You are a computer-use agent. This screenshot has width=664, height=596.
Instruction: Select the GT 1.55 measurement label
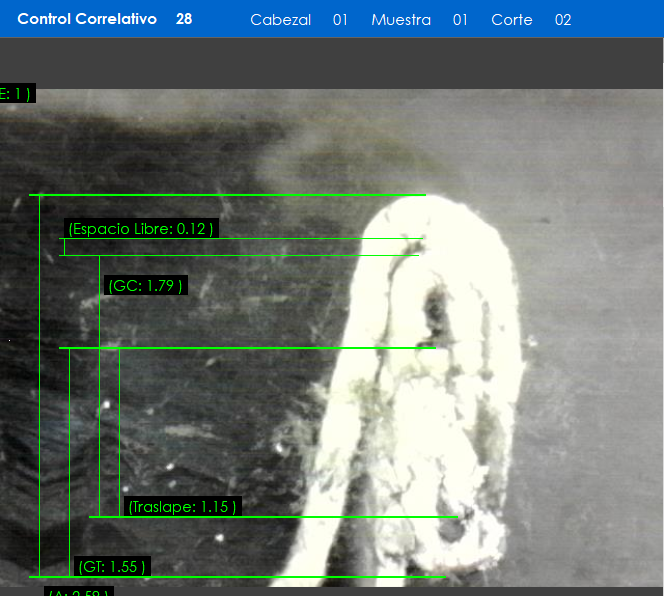[x=112, y=567]
